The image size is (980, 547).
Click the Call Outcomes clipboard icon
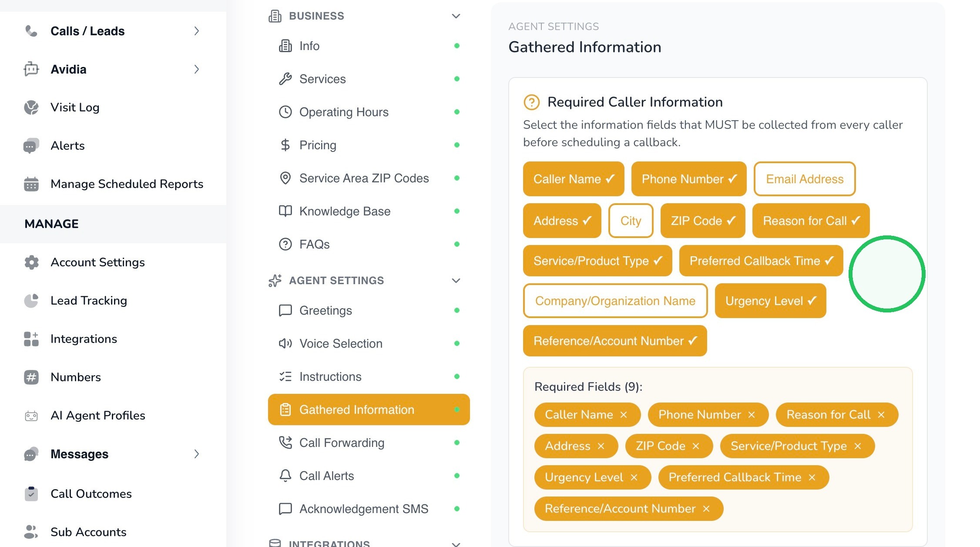coord(31,494)
